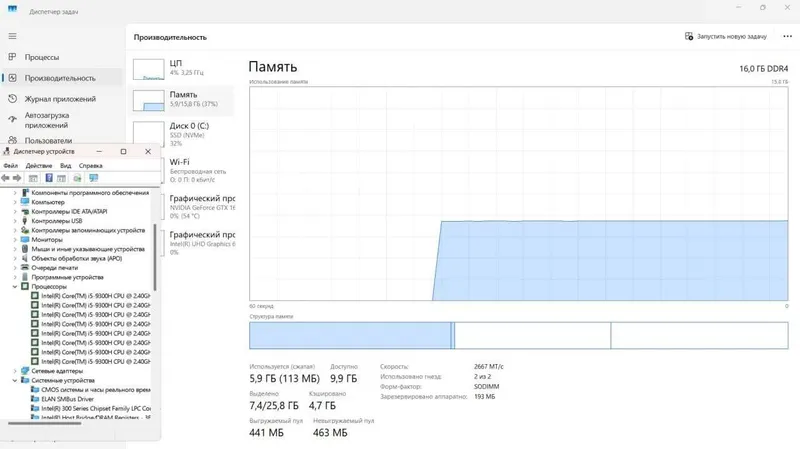Click the Back arrow in Device Manager toolbar
Image resolution: width=800 pixels, height=449 pixels.
[x=5, y=178]
